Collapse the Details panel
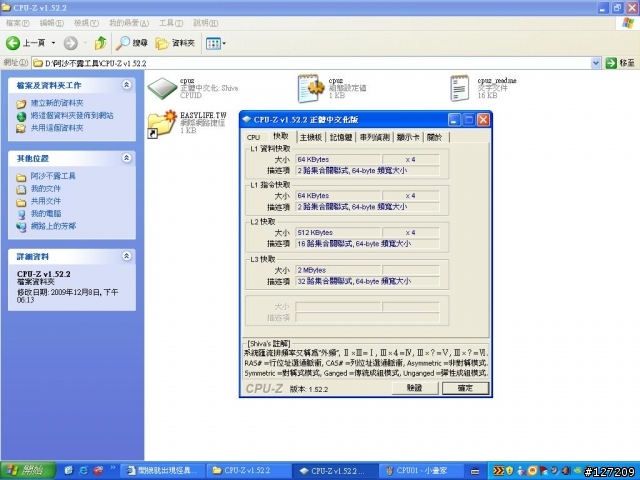The image size is (640, 480). 127,256
